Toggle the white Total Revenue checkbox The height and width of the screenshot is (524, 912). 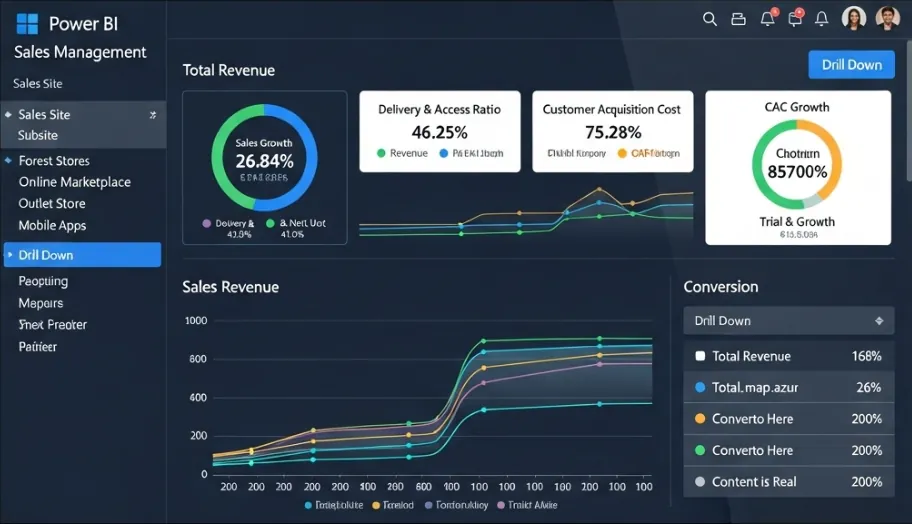click(x=700, y=356)
